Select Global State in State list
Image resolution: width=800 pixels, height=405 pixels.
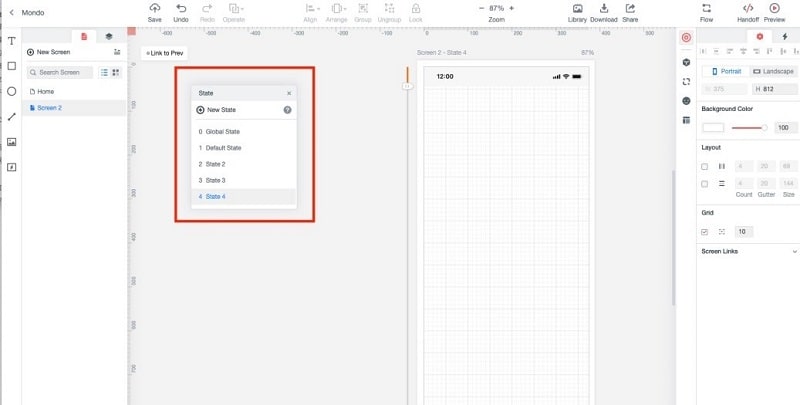(x=243, y=132)
